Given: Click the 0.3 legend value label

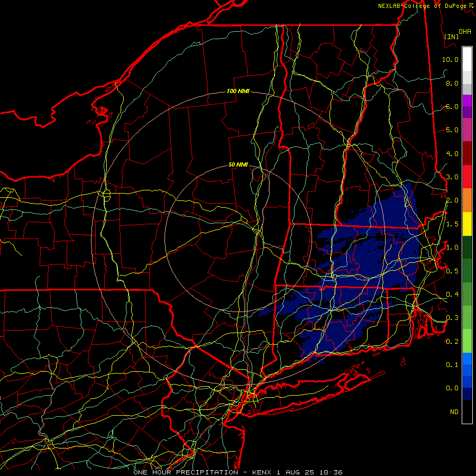Looking at the screenshot, I should [x=452, y=318].
